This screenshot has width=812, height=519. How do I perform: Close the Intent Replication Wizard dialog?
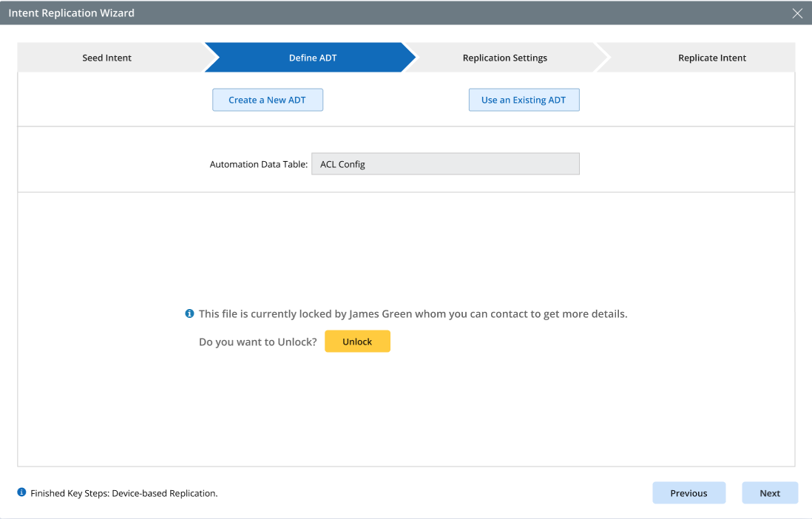tap(797, 13)
